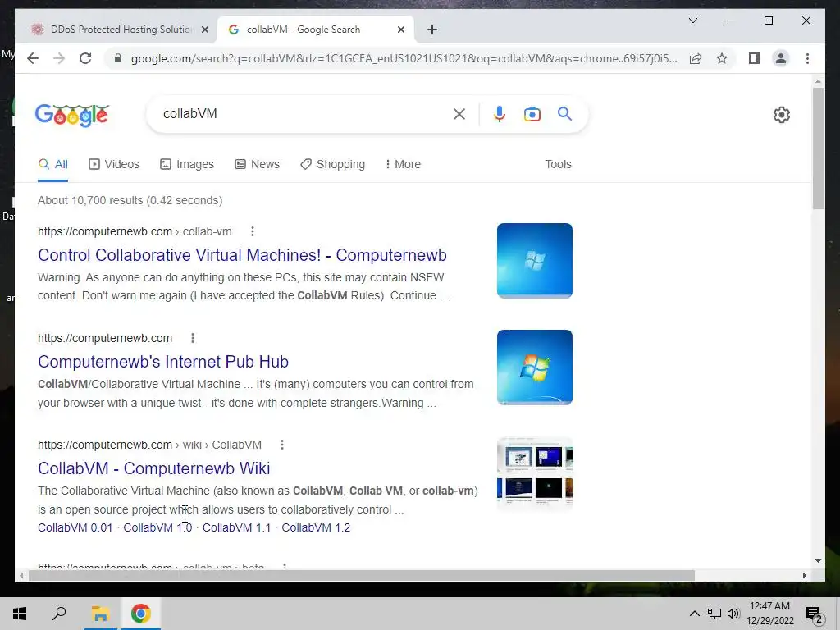This screenshot has width=840, height=630.
Task: Open the notification center icon
Action: point(815,614)
